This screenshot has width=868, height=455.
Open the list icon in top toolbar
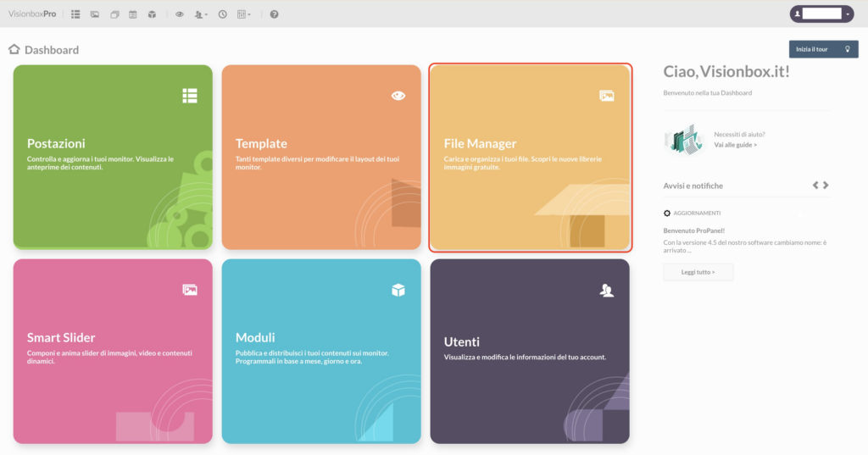click(x=75, y=14)
